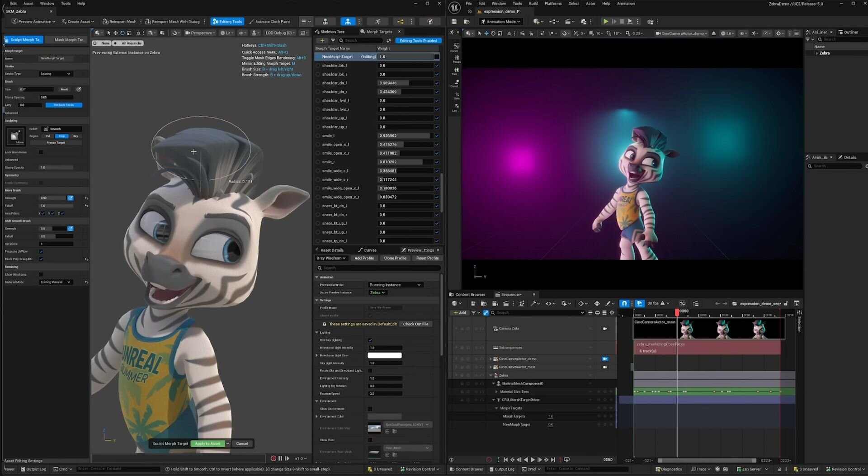Click the Reimport Mesh toolbar button
The image size is (868, 476).
click(x=119, y=21)
